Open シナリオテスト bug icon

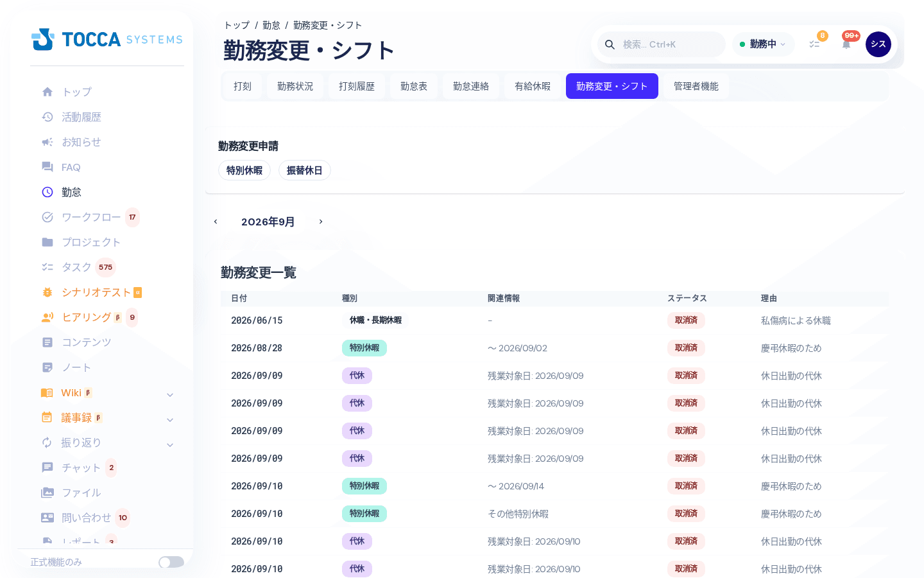click(x=47, y=292)
